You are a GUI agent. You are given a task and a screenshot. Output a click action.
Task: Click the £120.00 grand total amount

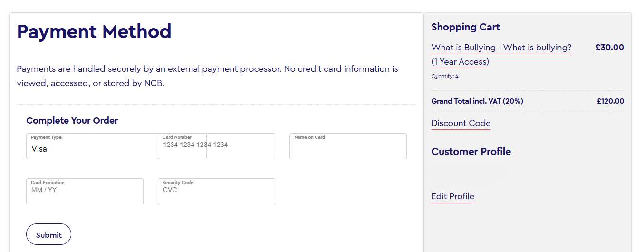click(x=610, y=101)
